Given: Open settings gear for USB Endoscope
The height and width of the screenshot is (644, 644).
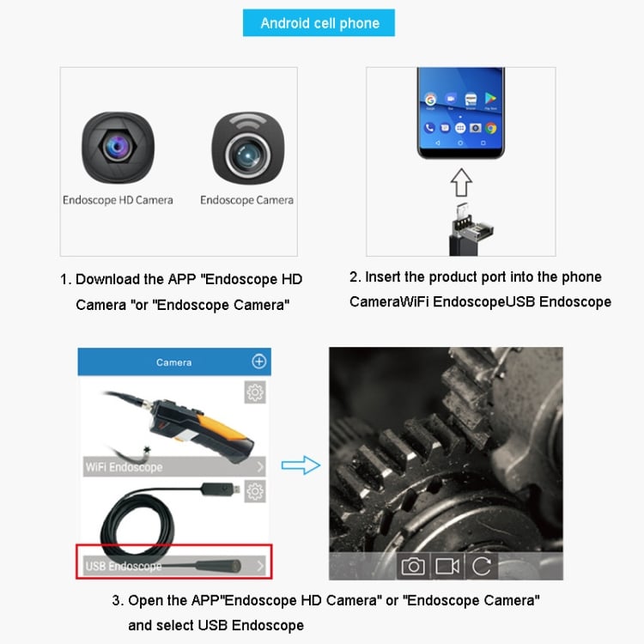Looking at the screenshot, I should [255, 491].
